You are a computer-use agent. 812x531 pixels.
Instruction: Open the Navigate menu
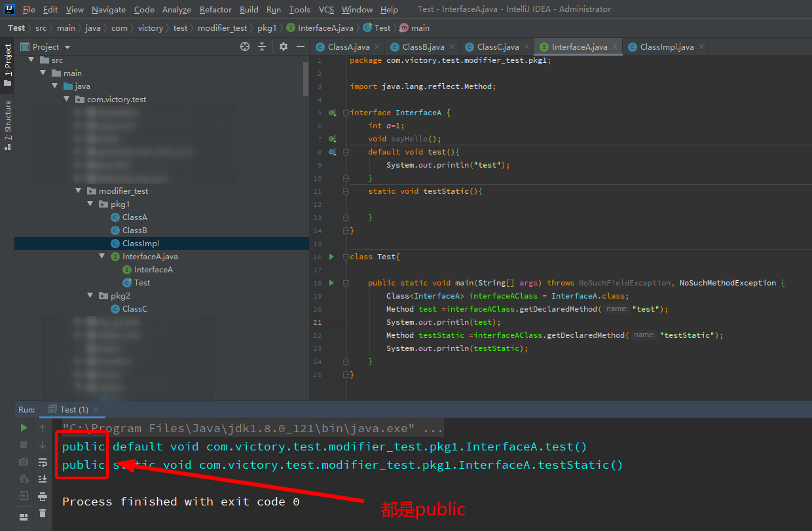coord(109,9)
